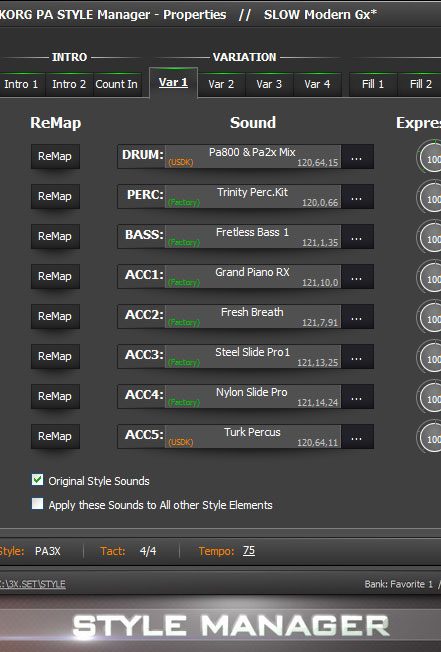Select the Turk Percus sound field
Image resolution: width=441 pixels, height=652 pixels.
(253, 436)
